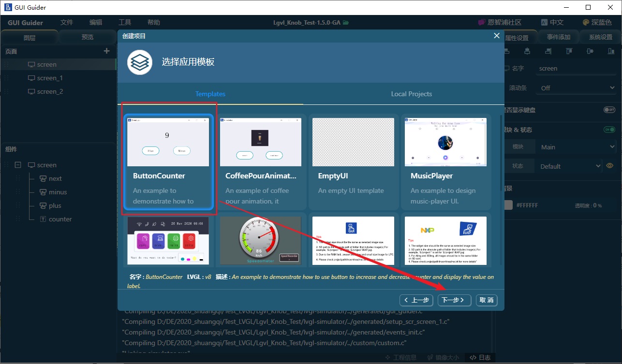Toggle the 是否显示键盘 OFF switch
The height and width of the screenshot is (364, 622).
(609, 110)
